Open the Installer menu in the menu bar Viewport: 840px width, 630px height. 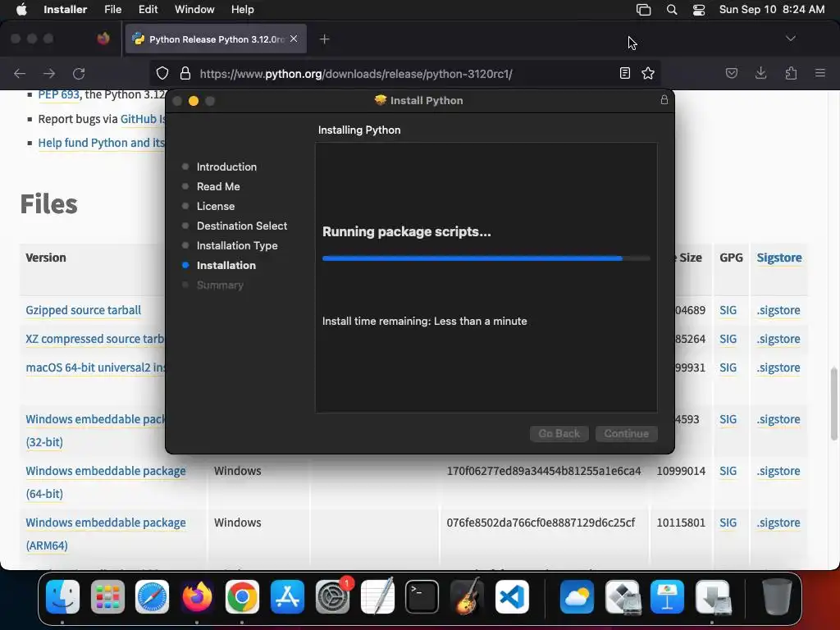point(65,10)
